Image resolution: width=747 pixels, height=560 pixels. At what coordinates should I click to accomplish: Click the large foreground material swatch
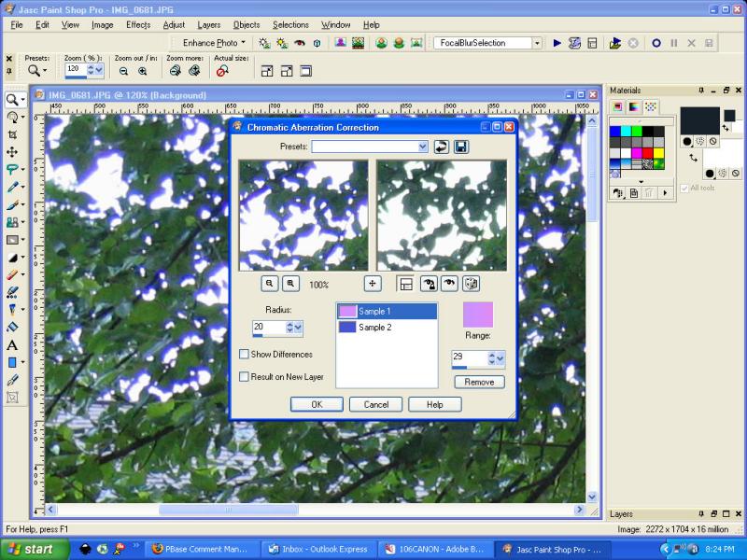699,120
